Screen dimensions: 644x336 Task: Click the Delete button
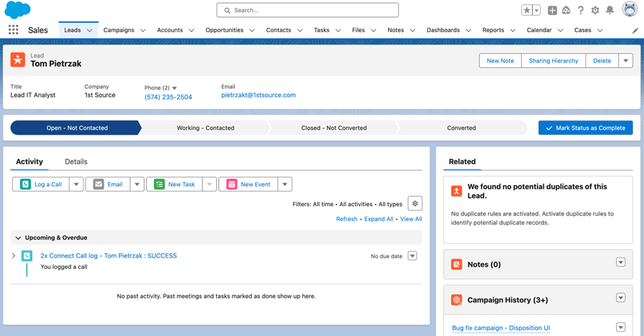pyautogui.click(x=602, y=61)
